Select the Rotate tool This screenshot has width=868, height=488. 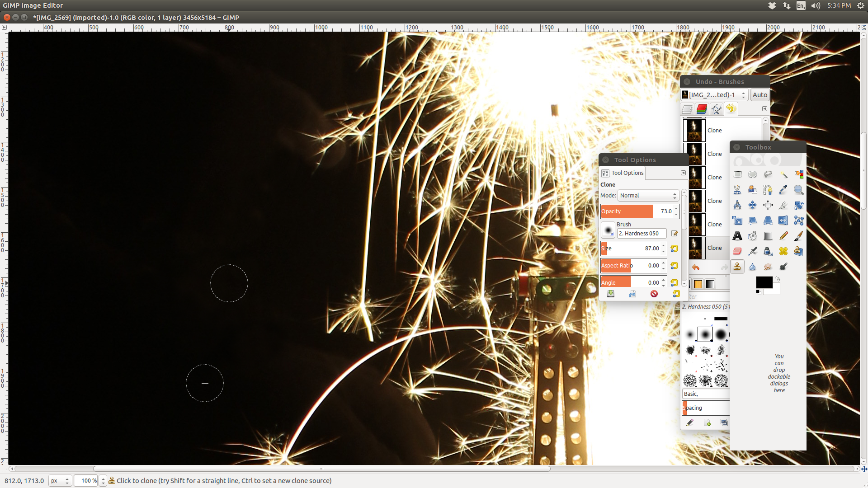point(799,205)
